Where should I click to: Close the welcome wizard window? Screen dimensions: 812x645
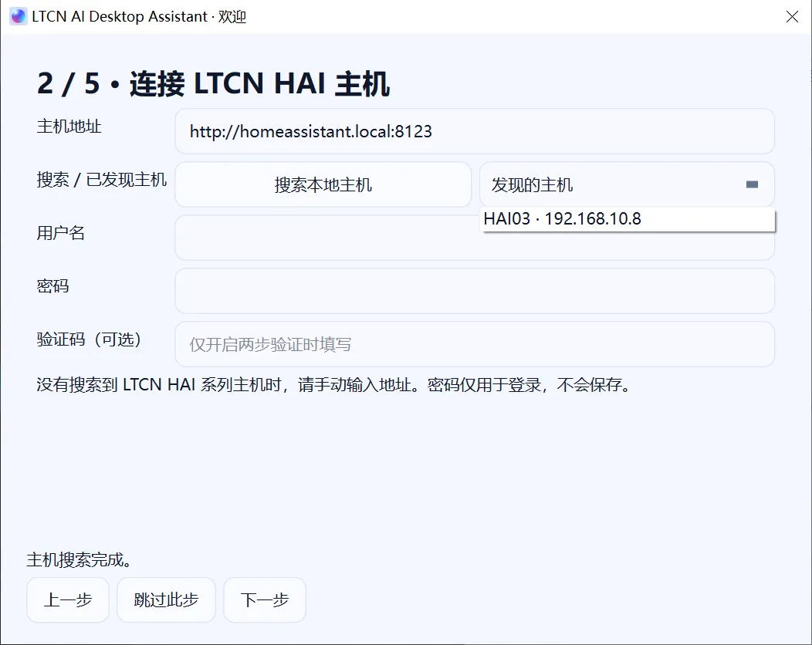point(792,16)
